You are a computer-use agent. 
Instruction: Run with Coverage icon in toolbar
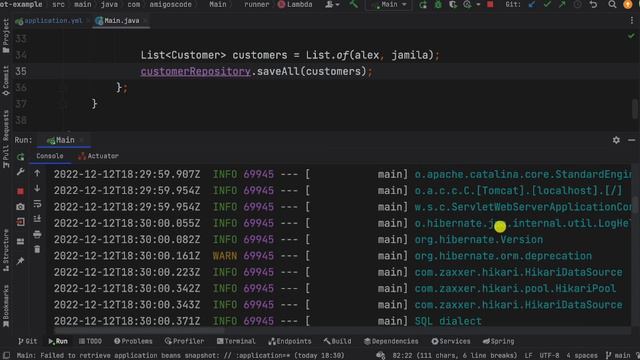453,4
